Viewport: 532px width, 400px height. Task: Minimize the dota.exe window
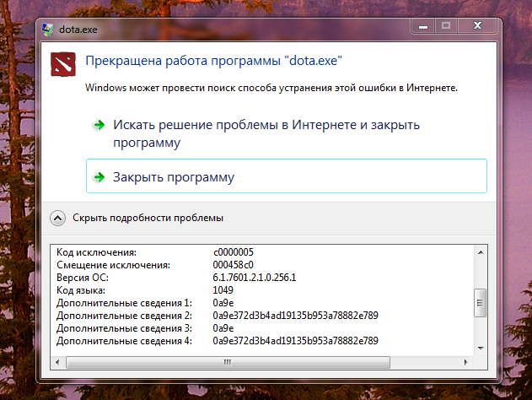tap(422, 26)
